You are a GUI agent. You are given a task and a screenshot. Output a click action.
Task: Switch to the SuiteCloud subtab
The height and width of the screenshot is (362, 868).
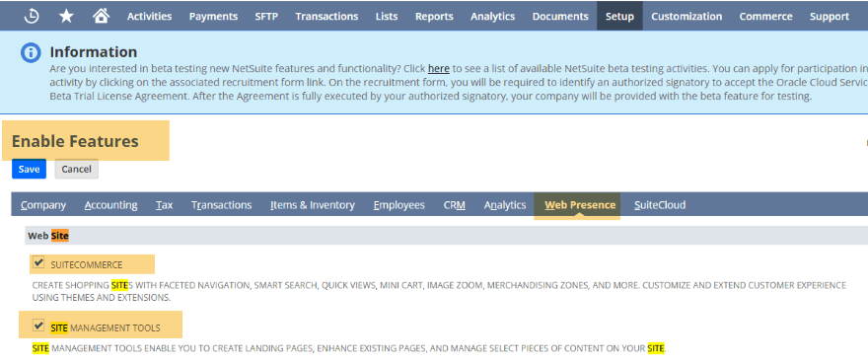659,205
